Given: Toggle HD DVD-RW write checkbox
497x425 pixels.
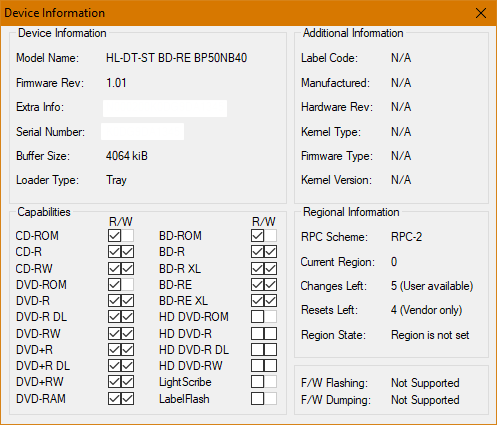Looking at the screenshot, I should point(271,366).
